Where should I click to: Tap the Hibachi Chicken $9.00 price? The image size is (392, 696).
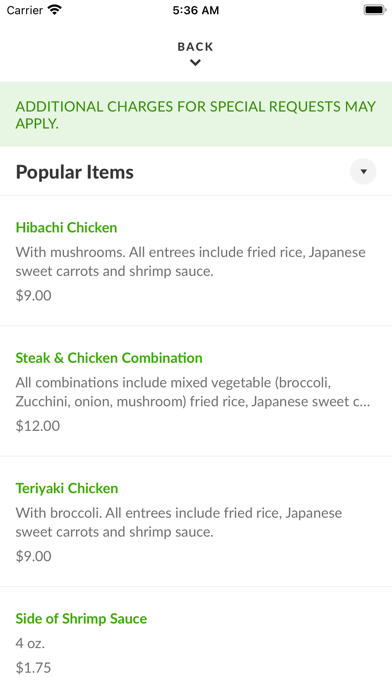33,296
